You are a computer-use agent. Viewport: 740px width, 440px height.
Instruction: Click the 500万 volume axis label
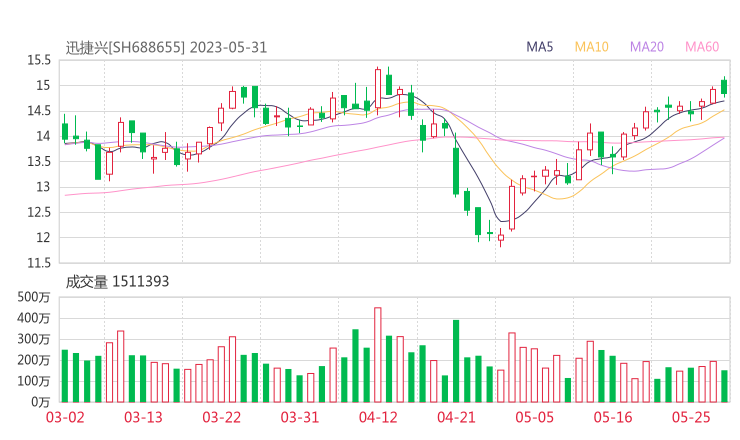pos(34,297)
